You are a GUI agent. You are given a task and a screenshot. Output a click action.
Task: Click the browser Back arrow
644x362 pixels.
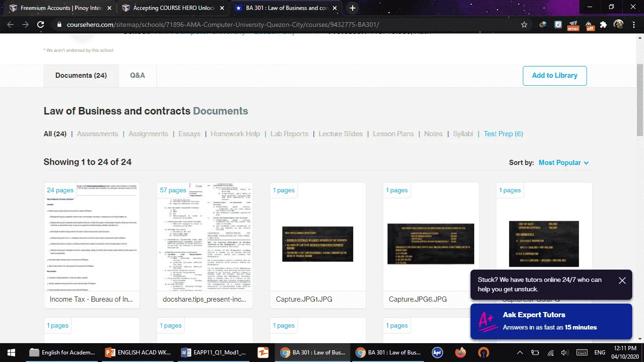tap(10, 25)
